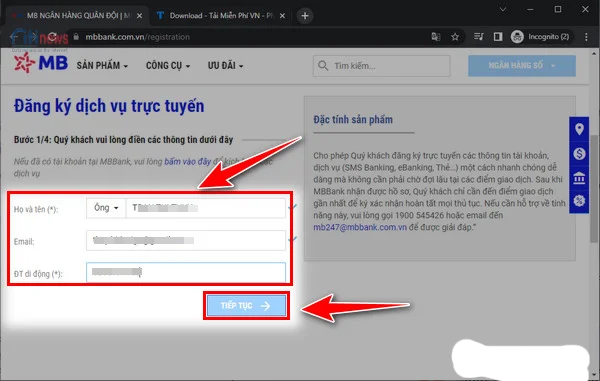Click the 'ĐT di động (*):' label
Image resolution: width=600 pixels, height=381 pixels.
click(38, 274)
